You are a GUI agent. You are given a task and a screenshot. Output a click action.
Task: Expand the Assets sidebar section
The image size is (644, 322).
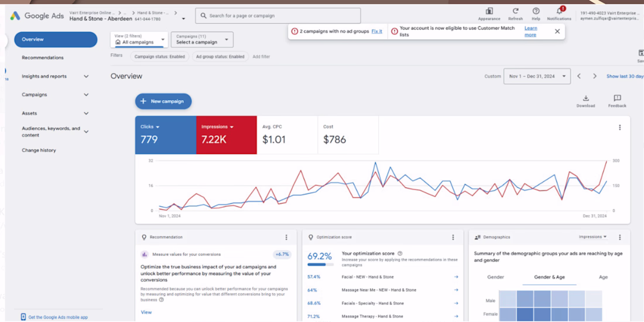(x=86, y=114)
